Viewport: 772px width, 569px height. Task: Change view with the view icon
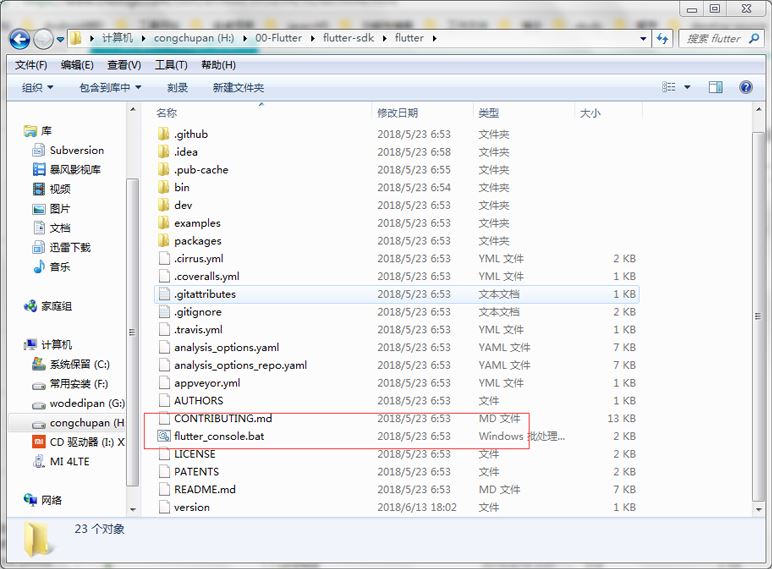[x=668, y=87]
